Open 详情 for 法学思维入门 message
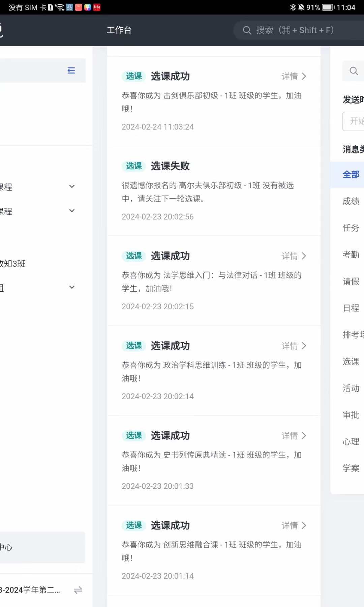 coord(294,256)
